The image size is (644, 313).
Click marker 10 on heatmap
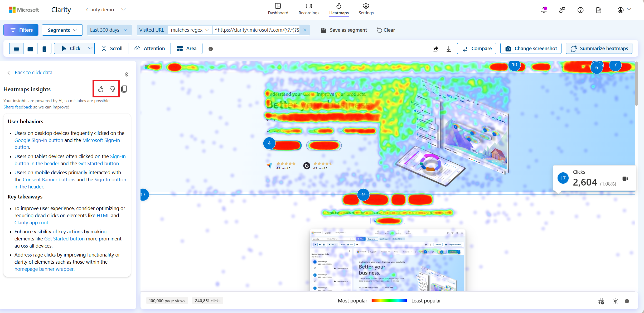coord(514,65)
